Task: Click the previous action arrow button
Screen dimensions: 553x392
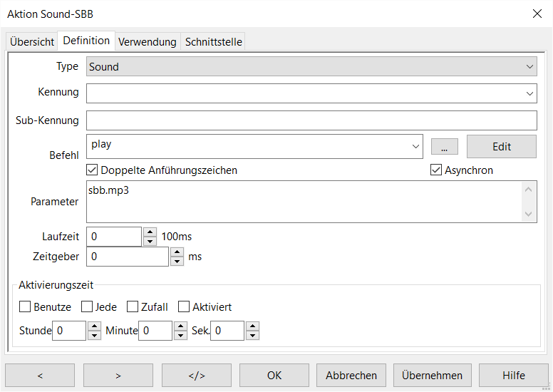Action: pos(40,376)
